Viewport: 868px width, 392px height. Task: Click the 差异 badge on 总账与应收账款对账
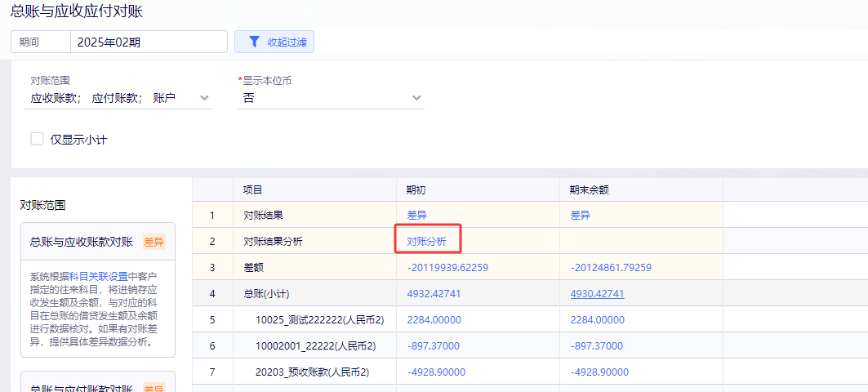tap(154, 242)
